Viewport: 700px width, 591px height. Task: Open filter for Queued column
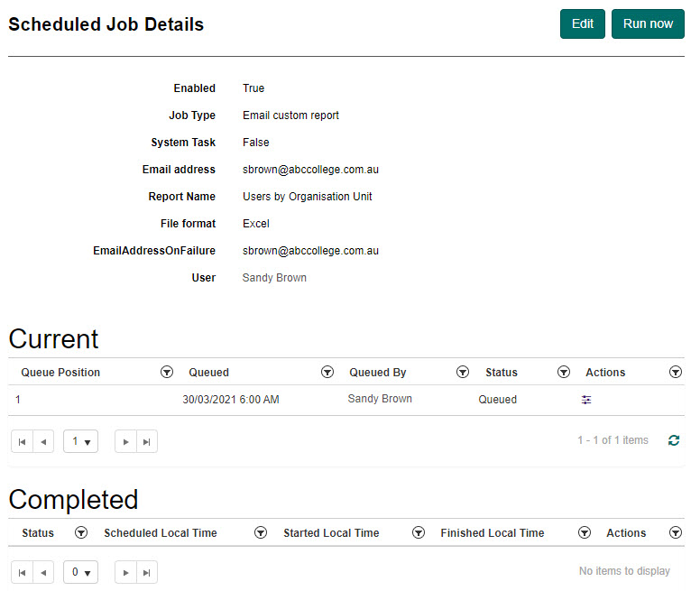(327, 372)
